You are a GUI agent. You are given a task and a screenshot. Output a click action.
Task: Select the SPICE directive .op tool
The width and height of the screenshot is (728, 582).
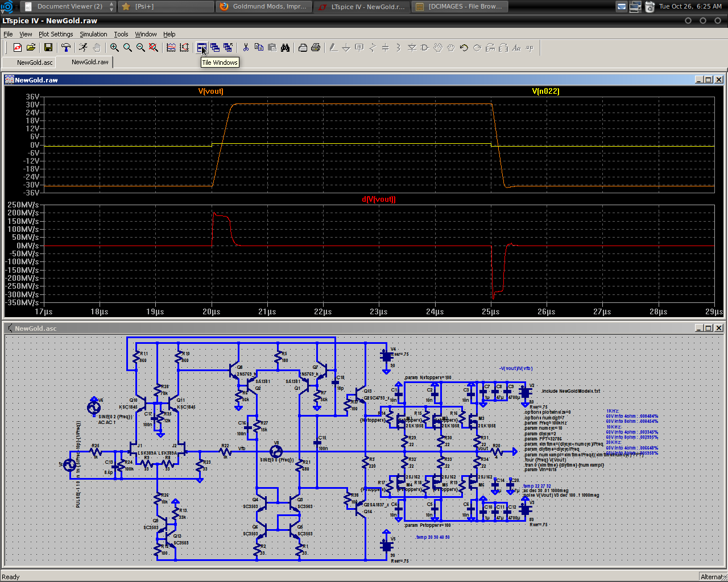click(530, 48)
